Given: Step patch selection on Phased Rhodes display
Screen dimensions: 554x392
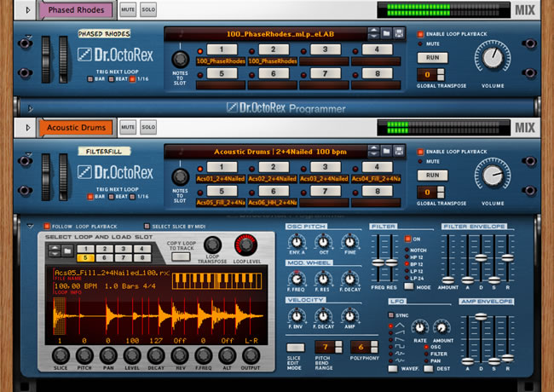Looking at the screenshot, I should [x=373, y=33].
